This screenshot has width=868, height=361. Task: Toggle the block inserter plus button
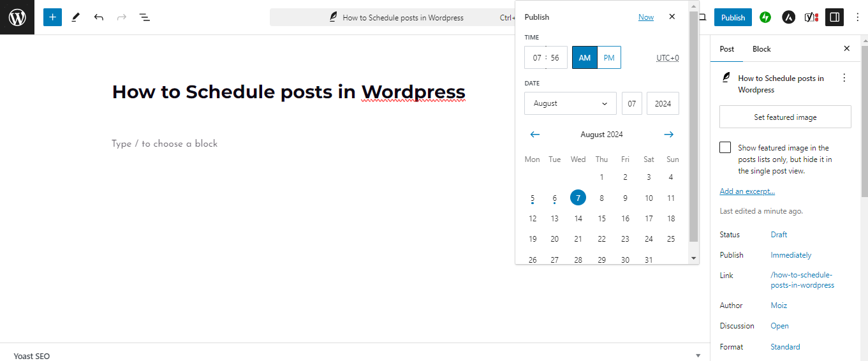coord(53,17)
